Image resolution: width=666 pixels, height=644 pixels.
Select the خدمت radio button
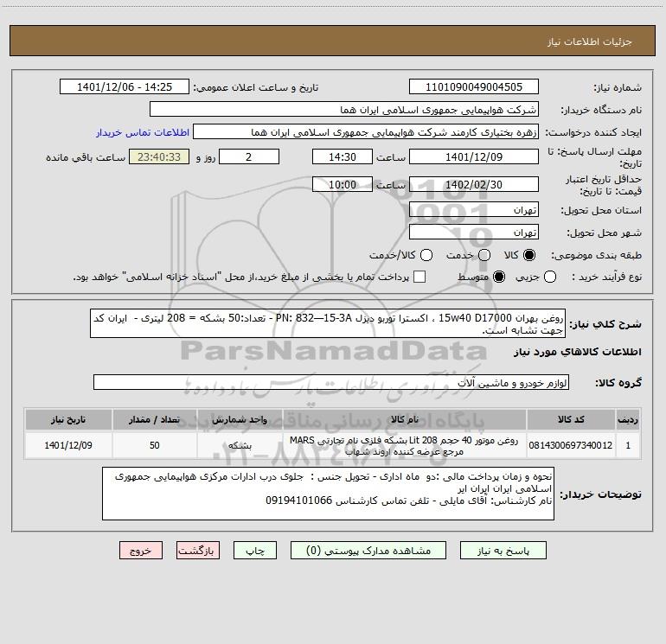pyautogui.click(x=484, y=255)
